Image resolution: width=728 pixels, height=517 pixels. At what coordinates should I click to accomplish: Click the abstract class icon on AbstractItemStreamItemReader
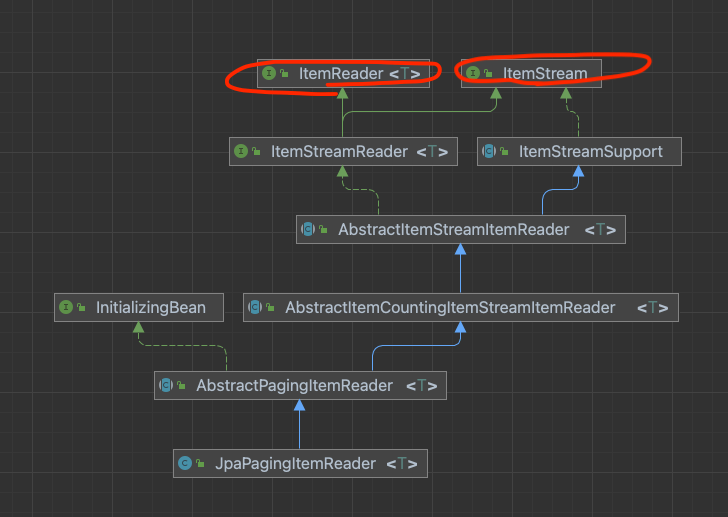point(308,229)
